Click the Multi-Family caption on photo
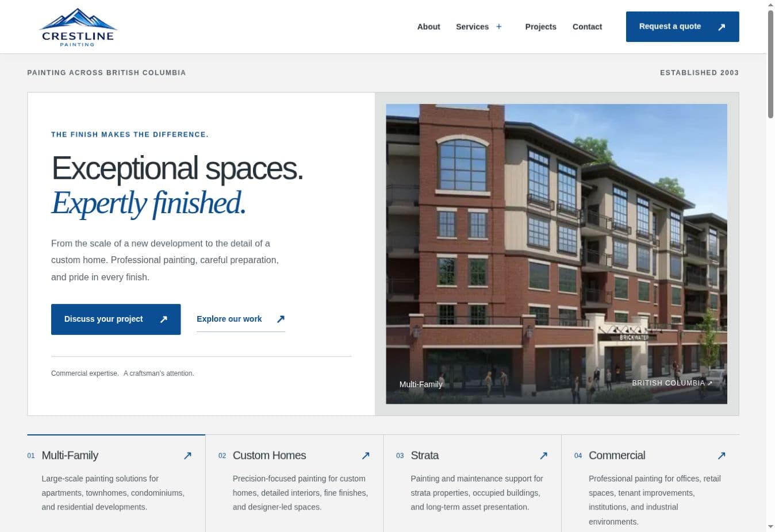This screenshot has height=532, width=775. [x=421, y=384]
